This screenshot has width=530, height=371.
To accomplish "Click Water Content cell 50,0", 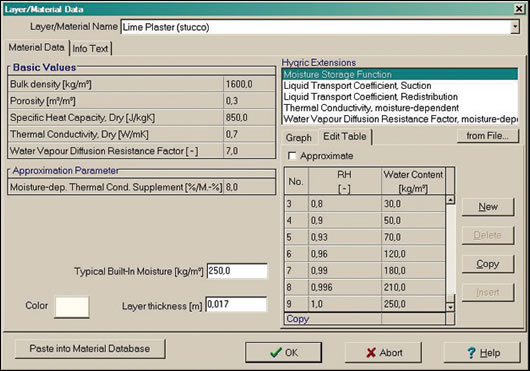I will tap(413, 220).
